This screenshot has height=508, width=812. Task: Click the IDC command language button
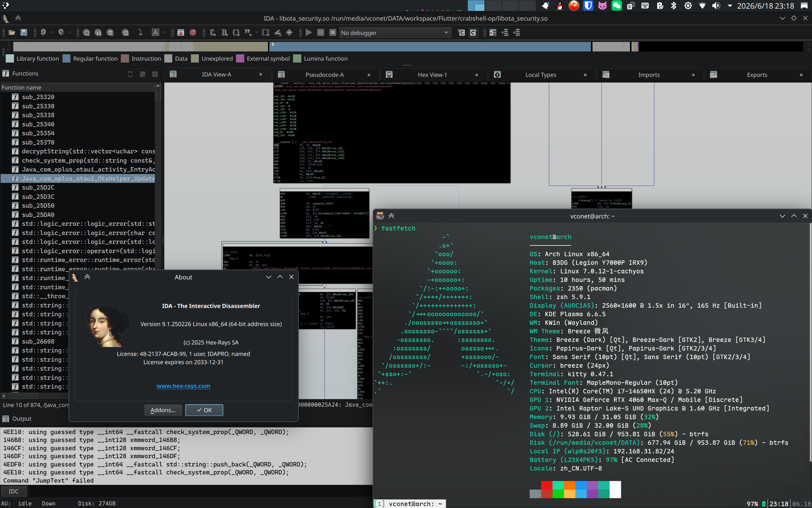click(14, 491)
